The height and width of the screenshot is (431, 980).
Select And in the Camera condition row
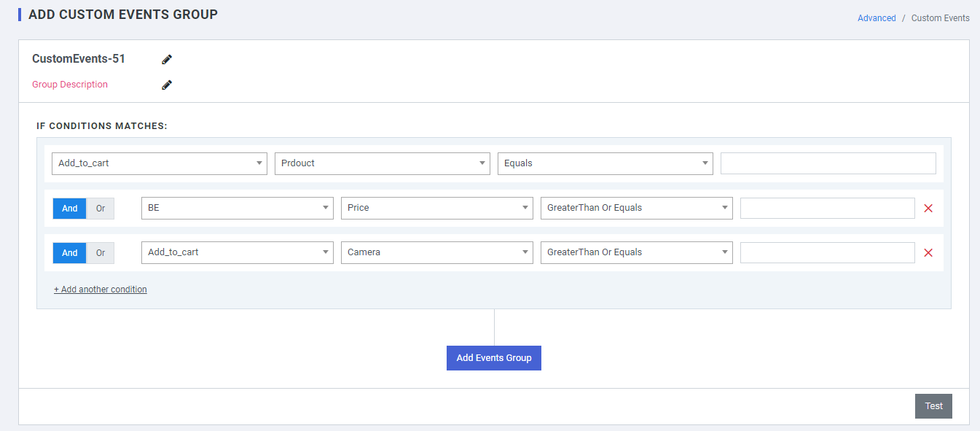tap(69, 253)
